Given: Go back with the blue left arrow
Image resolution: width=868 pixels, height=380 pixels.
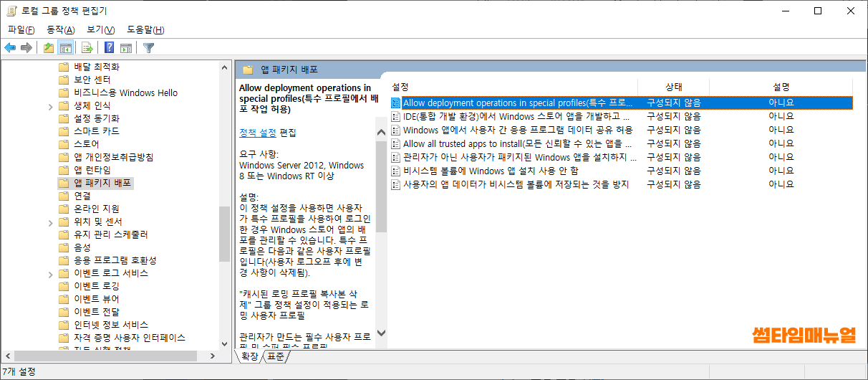Looking at the screenshot, I should [10, 48].
